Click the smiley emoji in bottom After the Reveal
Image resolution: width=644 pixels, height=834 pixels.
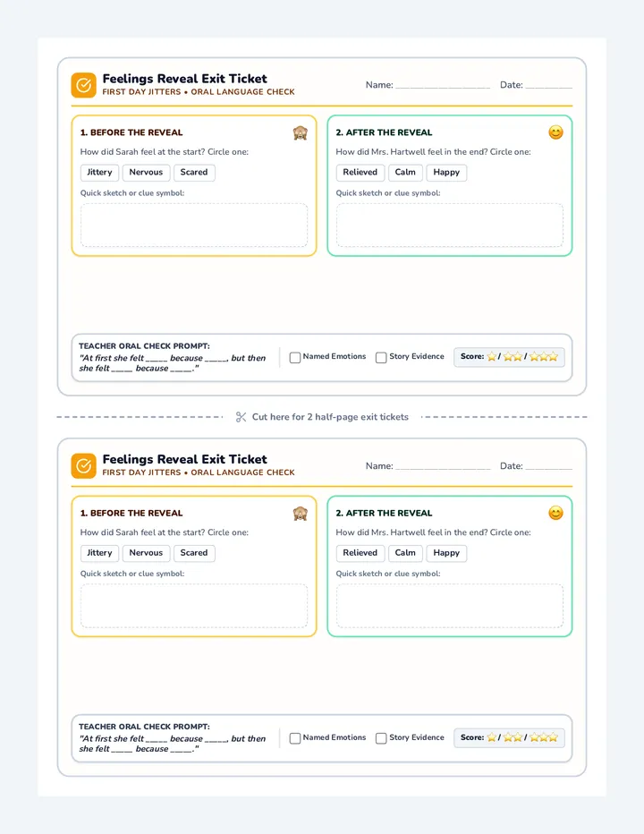pos(555,514)
